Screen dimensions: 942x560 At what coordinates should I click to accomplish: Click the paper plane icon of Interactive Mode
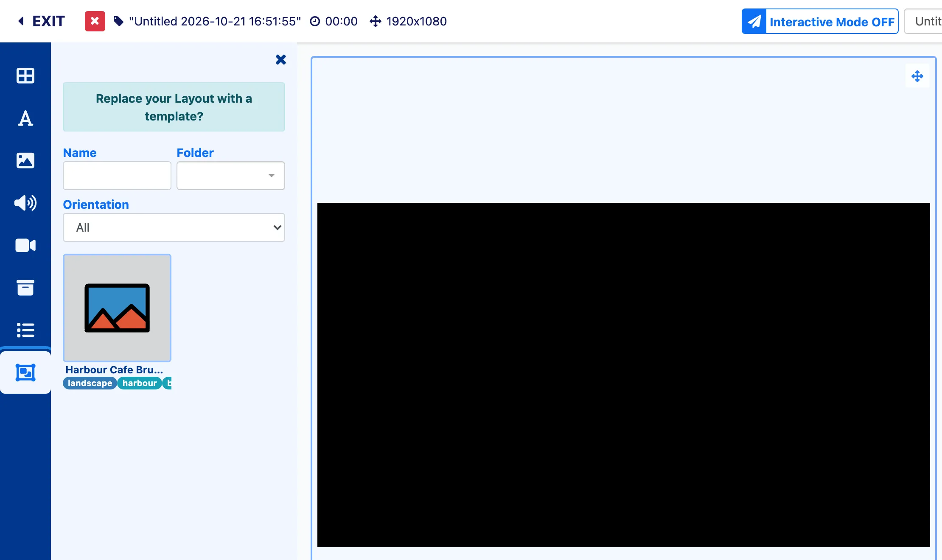(x=754, y=21)
